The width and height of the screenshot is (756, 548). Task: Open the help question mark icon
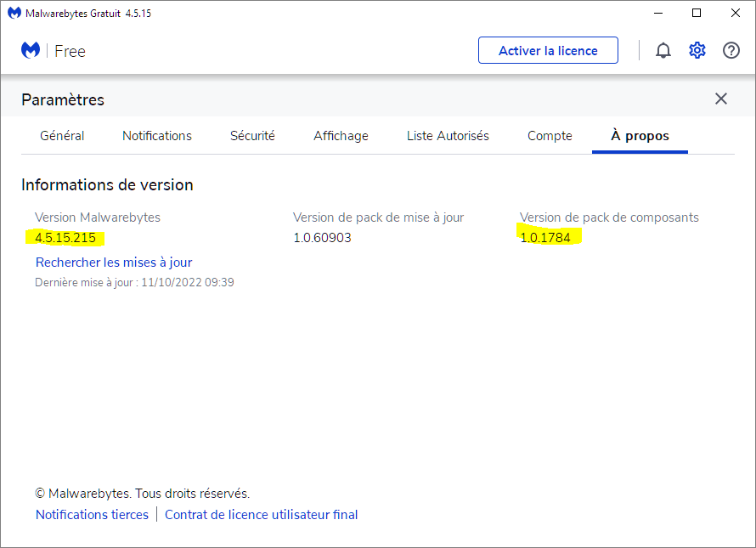(x=731, y=50)
